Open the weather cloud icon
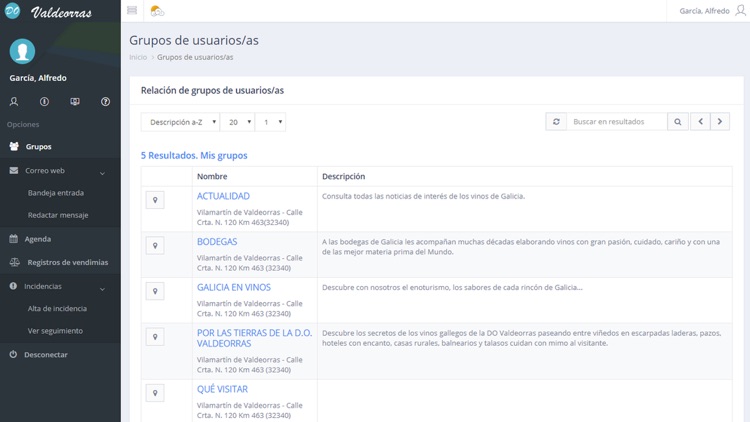The height and width of the screenshot is (422, 750). [157, 11]
